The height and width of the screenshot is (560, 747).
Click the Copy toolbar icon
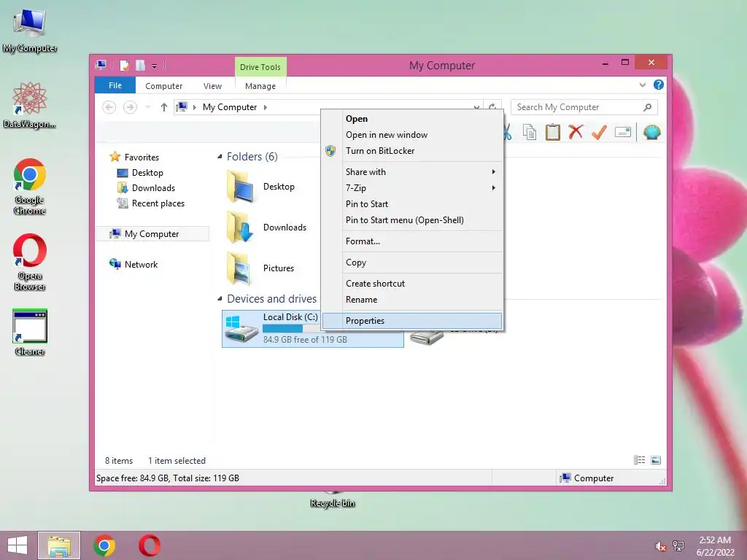pos(530,132)
